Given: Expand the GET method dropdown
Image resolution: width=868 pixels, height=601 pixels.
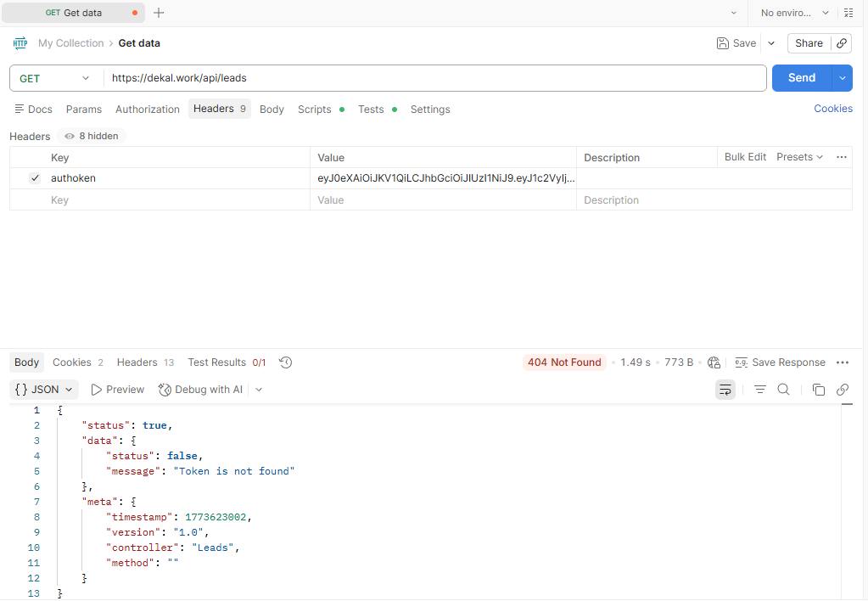Looking at the screenshot, I should pos(55,78).
